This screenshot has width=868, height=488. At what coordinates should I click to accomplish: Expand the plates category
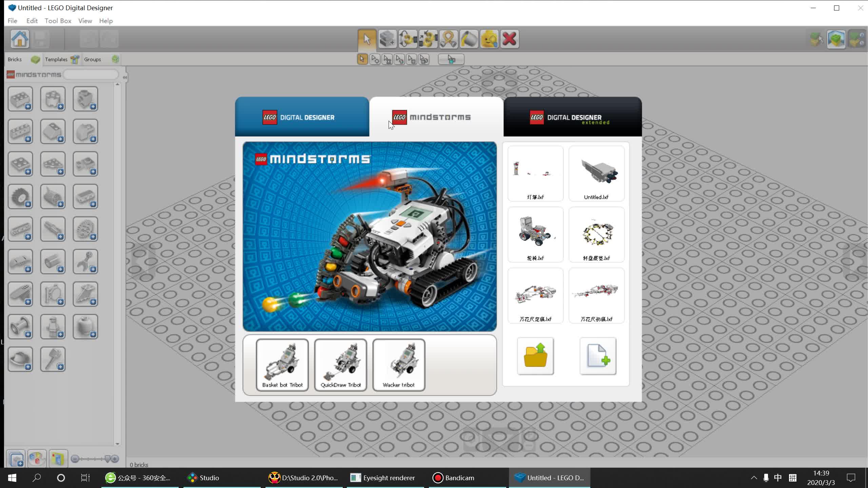pyautogui.click(x=20, y=164)
